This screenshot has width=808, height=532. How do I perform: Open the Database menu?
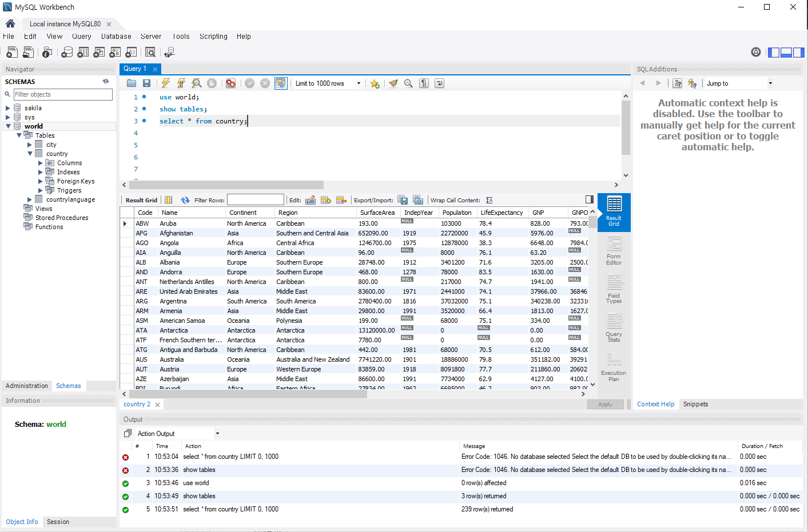[x=116, y=36]
